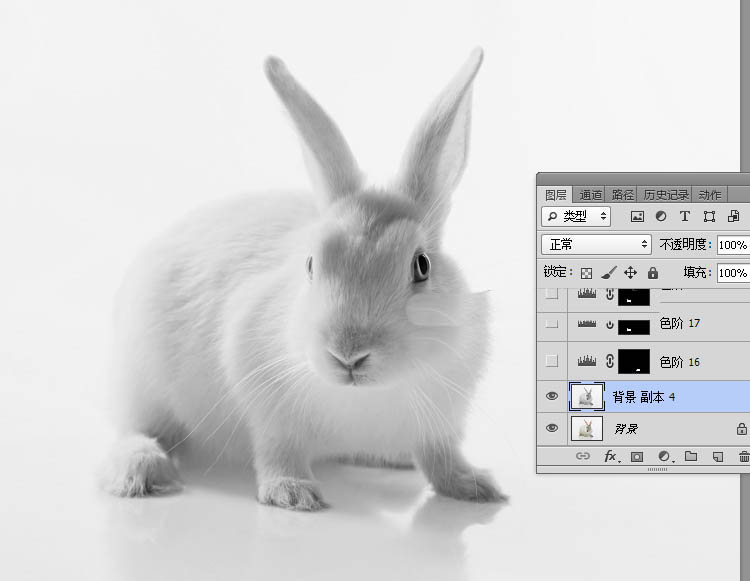This screenshot has height=581, width=750.
Task: Filter layers by text type icon
Action: point(684,217)
